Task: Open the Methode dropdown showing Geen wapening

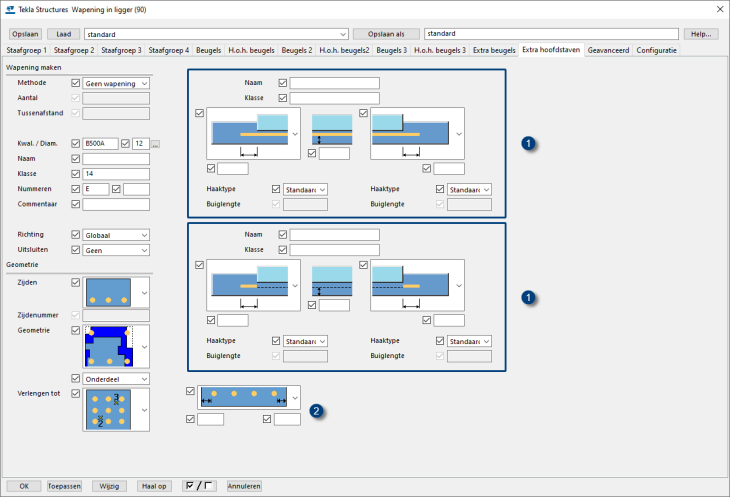Action: pos(116,83)
